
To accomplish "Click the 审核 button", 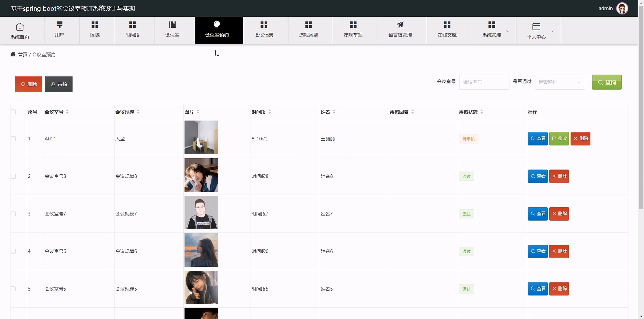I will click(59, 84).
